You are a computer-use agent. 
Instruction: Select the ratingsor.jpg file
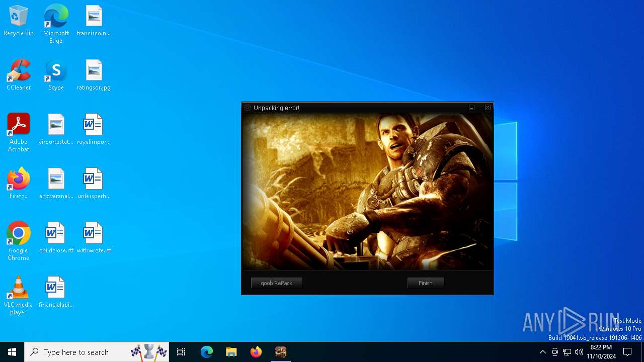(94, 75)
